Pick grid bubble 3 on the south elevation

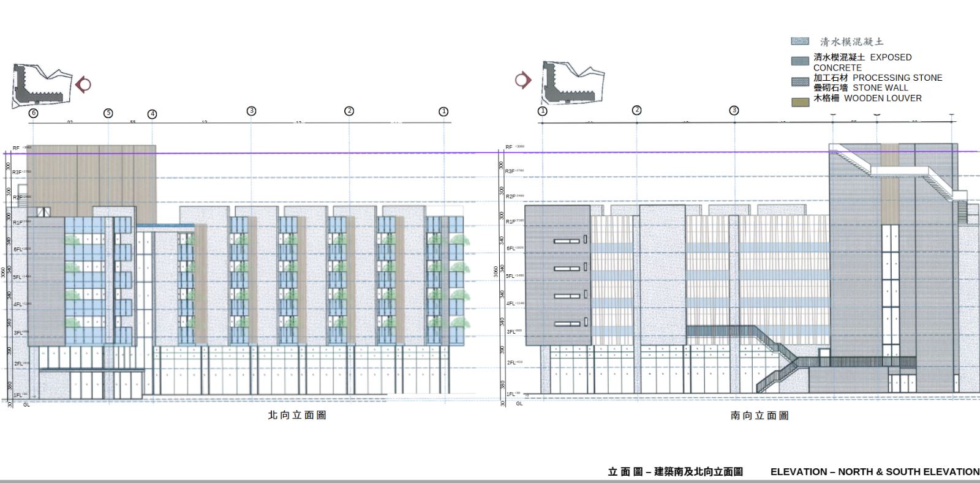point(734,111)
